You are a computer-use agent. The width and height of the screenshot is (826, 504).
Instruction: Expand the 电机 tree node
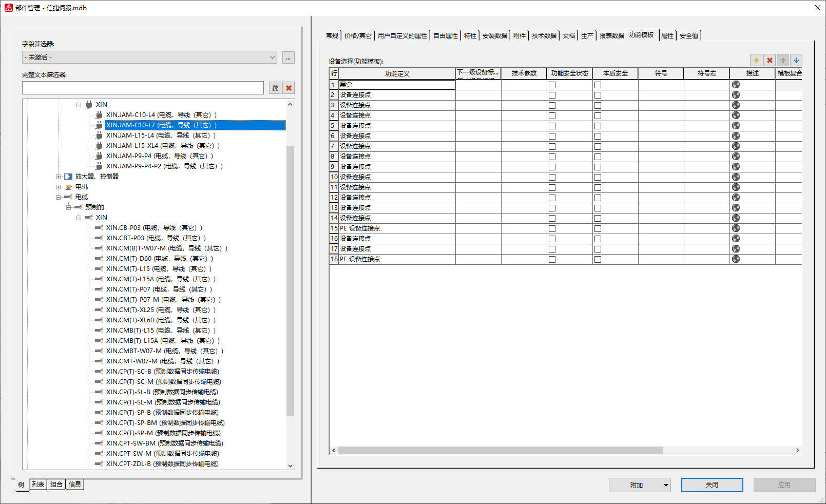[58, 187]
